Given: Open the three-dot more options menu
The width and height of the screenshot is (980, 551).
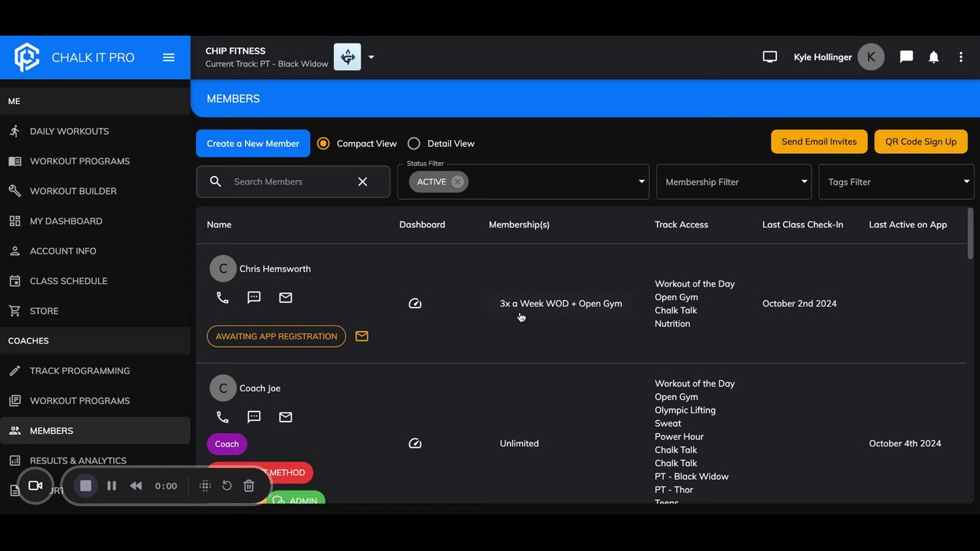Looking at the screenshot, I should [961, 57].
